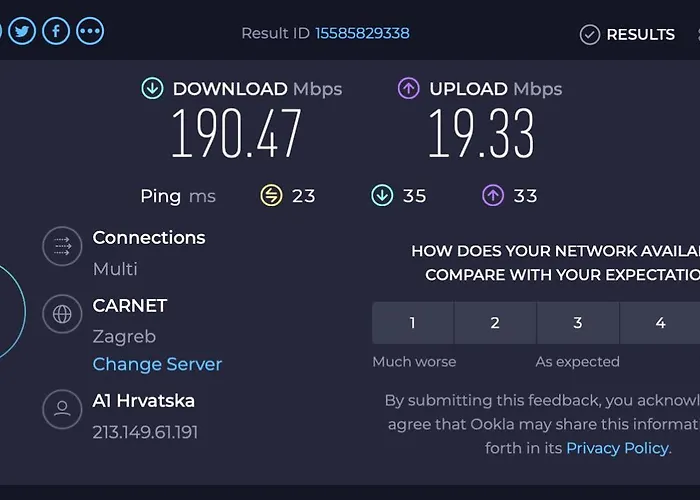Open Result ID 15585829338 link
The width and height of the screenshot is (700, 500).
(362, 33)
